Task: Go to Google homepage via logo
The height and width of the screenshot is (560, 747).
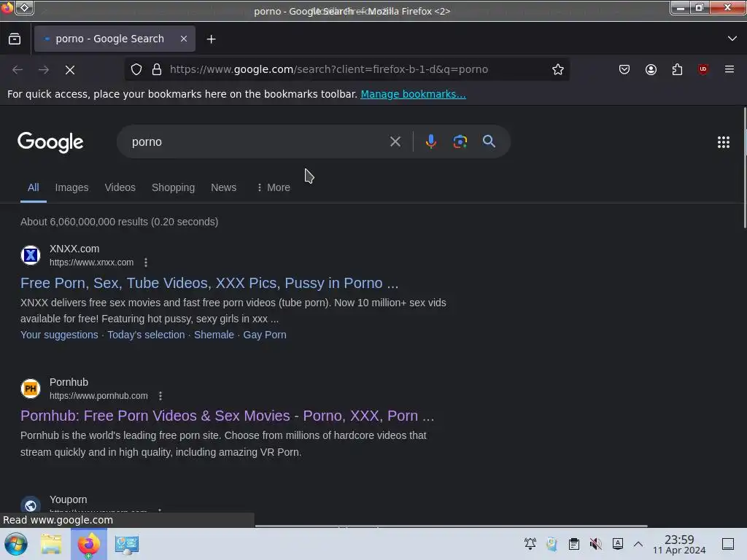Action: [50, 142]
